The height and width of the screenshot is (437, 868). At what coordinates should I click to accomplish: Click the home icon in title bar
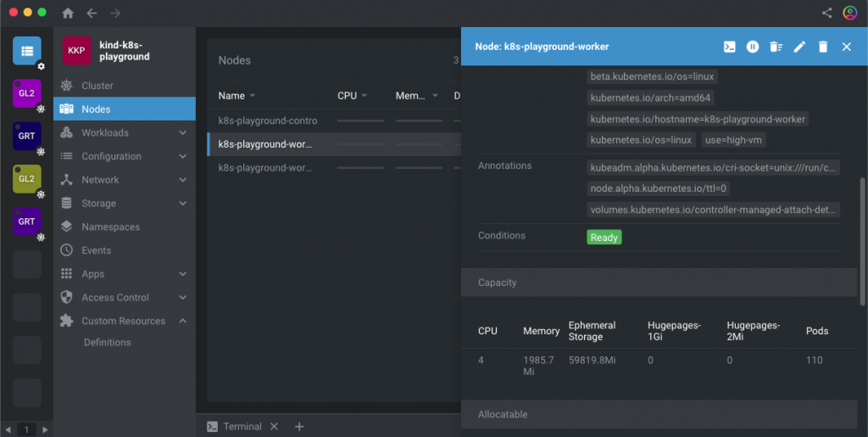68,13
